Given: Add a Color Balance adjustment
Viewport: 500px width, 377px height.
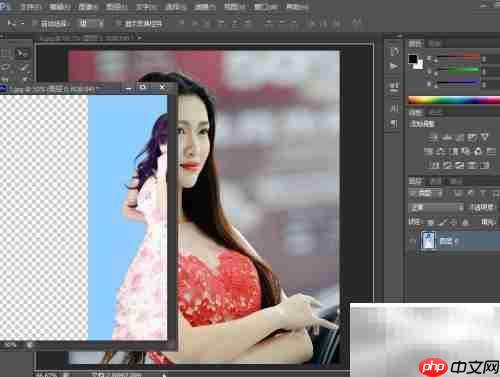Looking at the screenshot, I should (440, 151).
